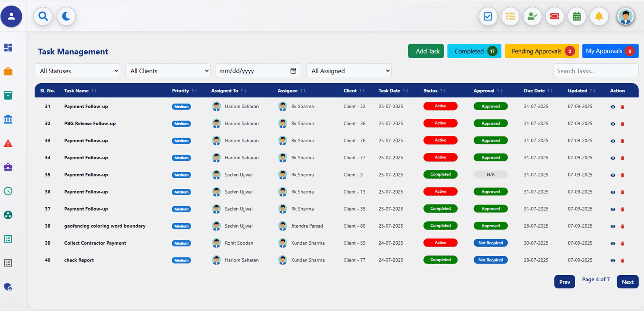644x311 pixels.
Task: Go to the Next page
Action: tap(627, 282)
